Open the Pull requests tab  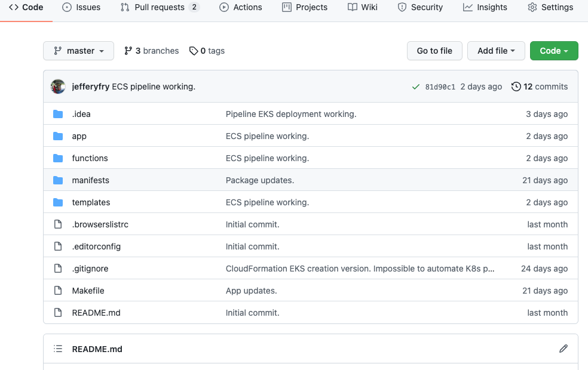(x=160, y=8)
